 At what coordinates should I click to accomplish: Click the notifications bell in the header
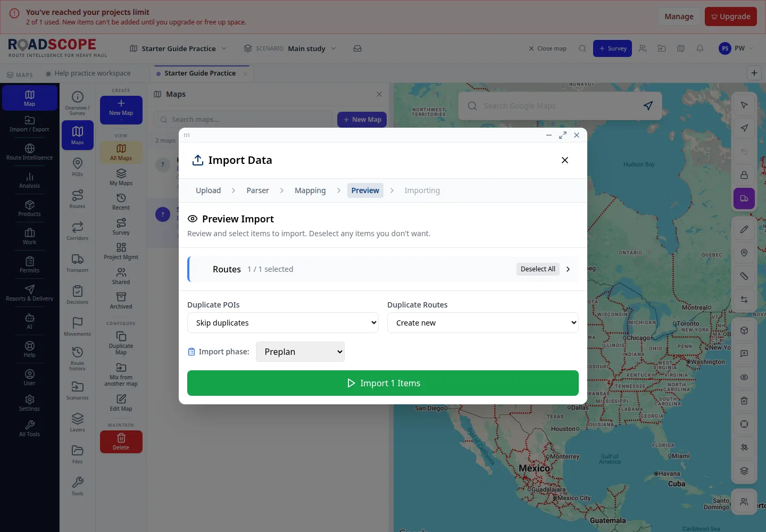pos(700,48)
